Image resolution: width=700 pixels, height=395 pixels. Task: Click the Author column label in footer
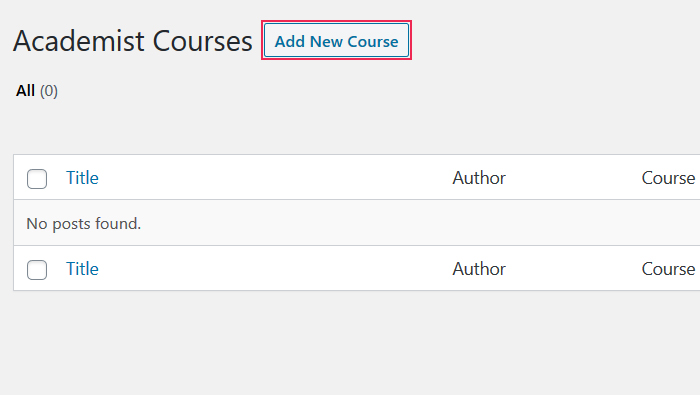(479, 269)
